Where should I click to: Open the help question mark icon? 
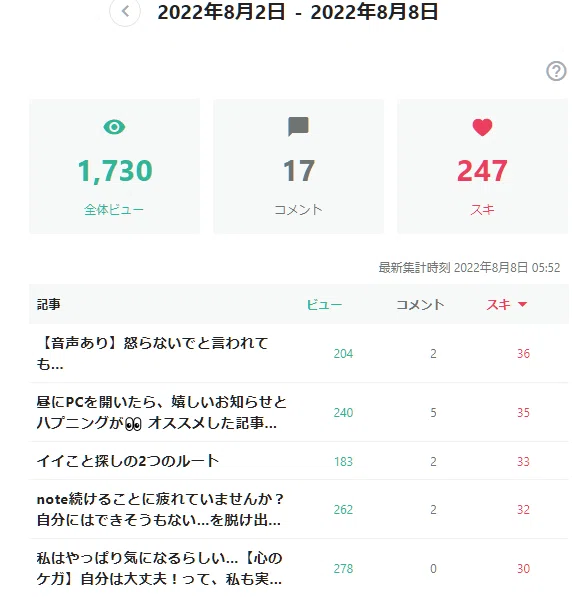(x=556, y=71)
